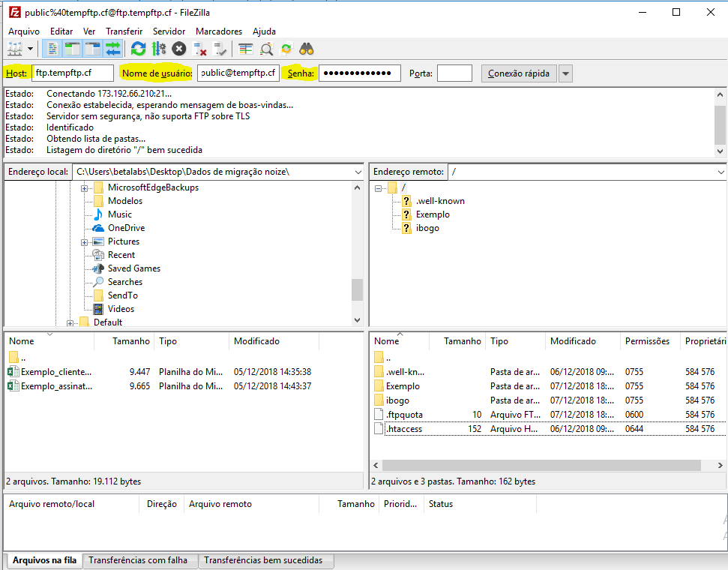Viewport: 728px width, 570px height.
Task: Open the Transferir menu
Action: [124, 31]
